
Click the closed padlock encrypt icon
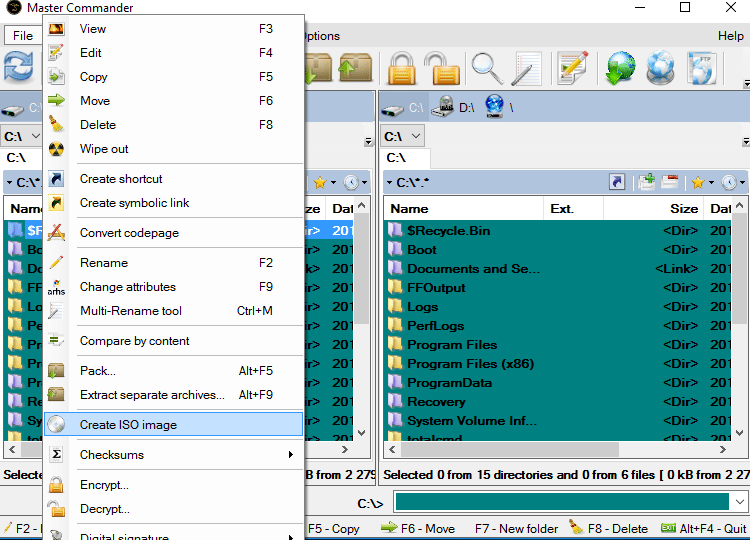[x=402, y=68]
